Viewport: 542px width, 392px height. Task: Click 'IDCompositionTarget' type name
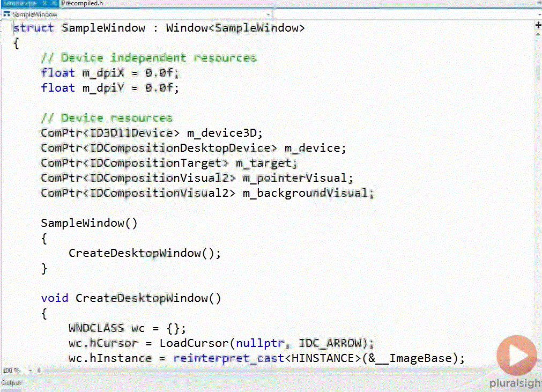(155, 163)
